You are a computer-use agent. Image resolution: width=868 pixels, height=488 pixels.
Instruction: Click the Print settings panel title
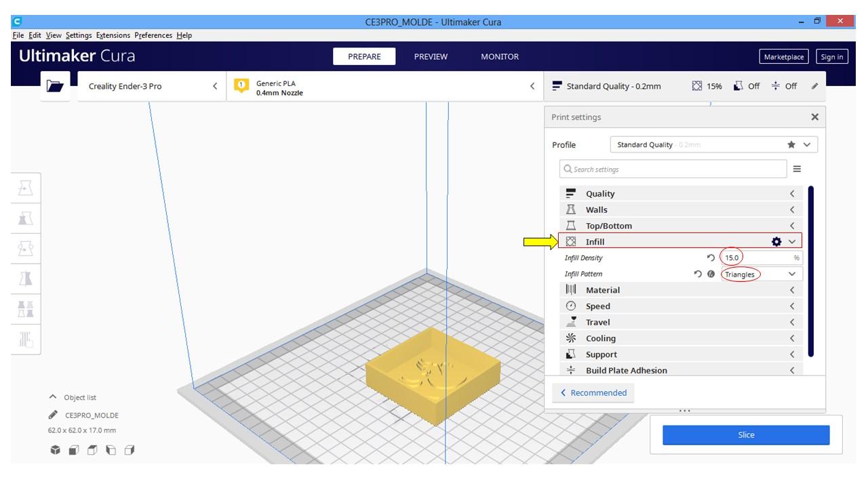point(576,117)
